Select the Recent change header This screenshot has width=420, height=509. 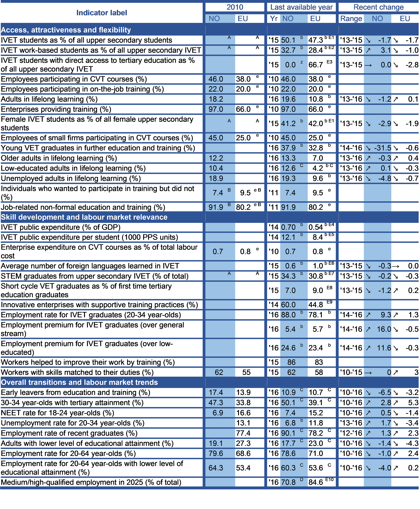click(378, 7)
